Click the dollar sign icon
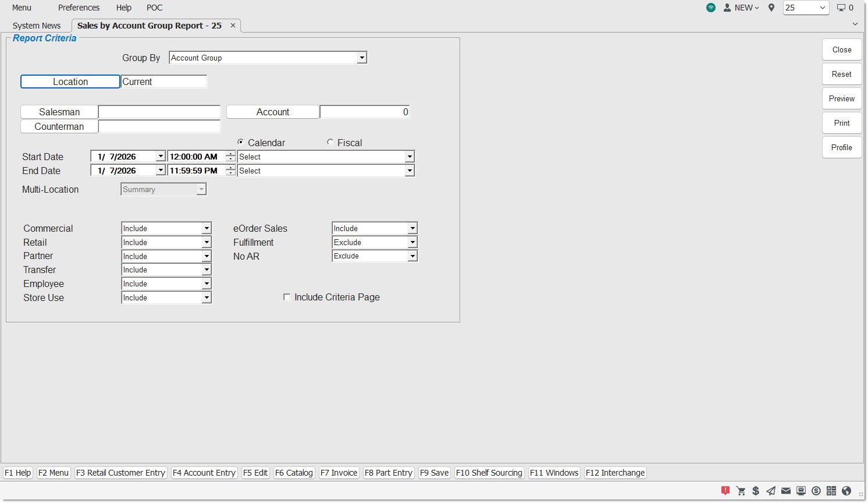This screenshot has height=503, width=868. coord(756,491)
